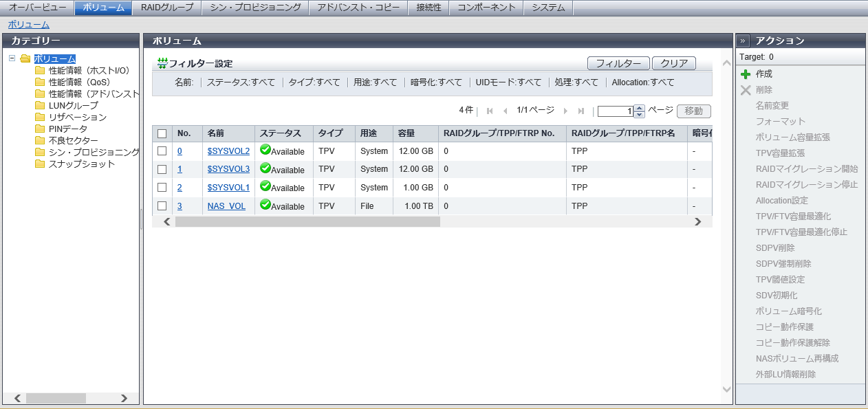Go to the next page arrow icon
This screenshot has height=409, width=868.
point(565,111)
